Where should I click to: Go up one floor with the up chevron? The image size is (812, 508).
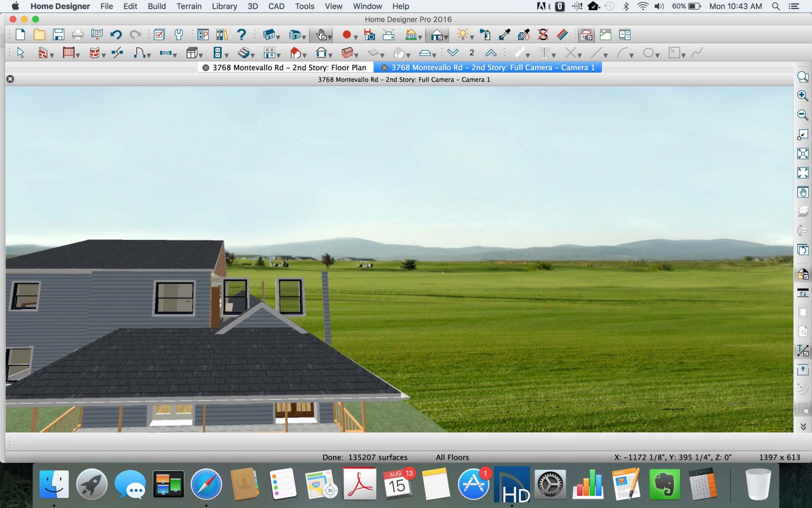491,53
